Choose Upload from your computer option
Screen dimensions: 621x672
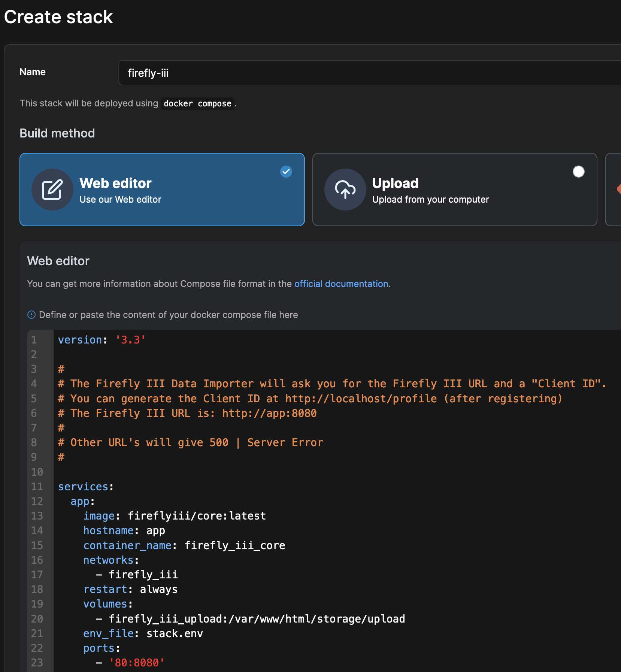point(430,200)
